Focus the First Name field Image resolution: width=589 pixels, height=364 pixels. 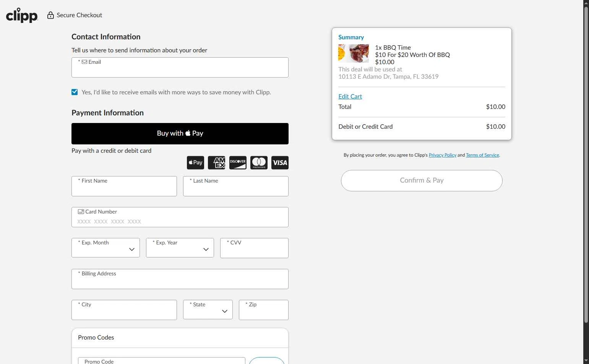pyautogui.click(x=124, y=186)
